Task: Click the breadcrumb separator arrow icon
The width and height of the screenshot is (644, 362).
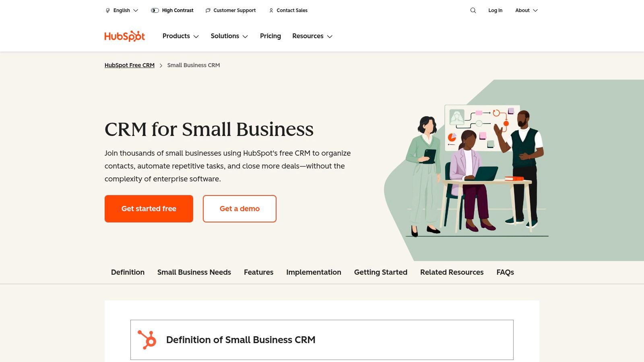Action: pos(161,65)
